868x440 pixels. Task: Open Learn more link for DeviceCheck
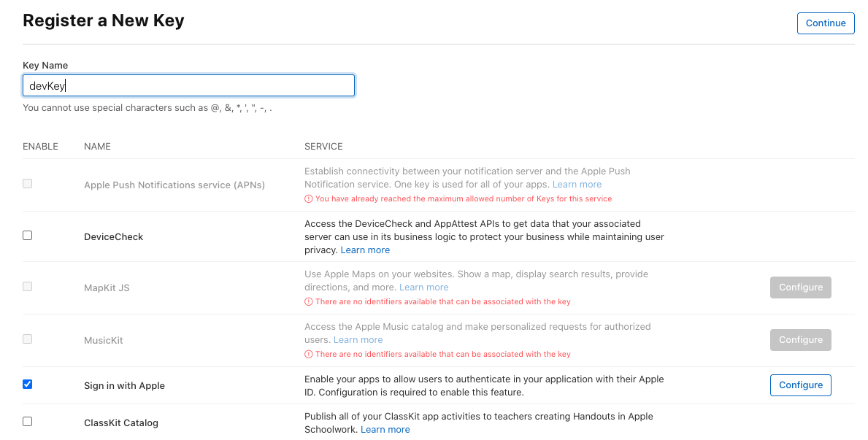coord(365,250)
